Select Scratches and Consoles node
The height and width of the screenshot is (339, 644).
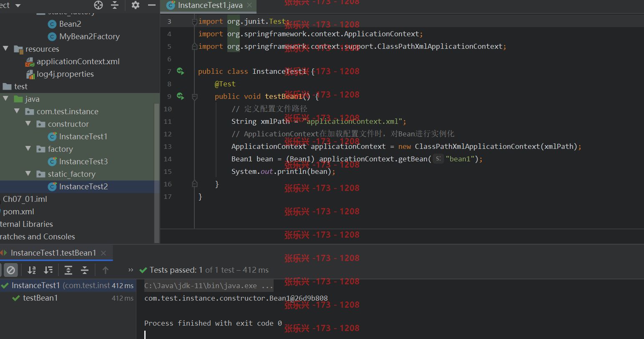[38, 236]
